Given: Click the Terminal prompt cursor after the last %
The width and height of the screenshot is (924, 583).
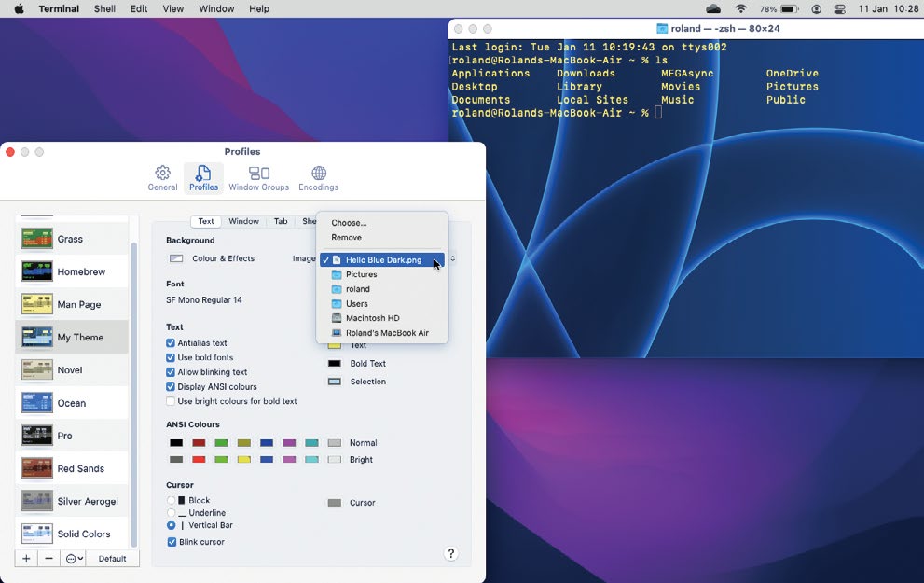Looking at the screenshot, I should (x=658, y=112).
